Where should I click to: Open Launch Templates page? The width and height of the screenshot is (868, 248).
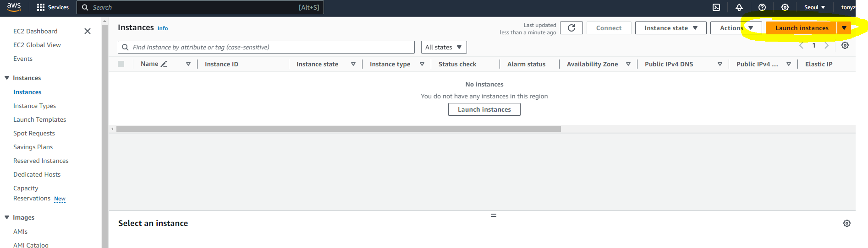click(x=40, y=119)
